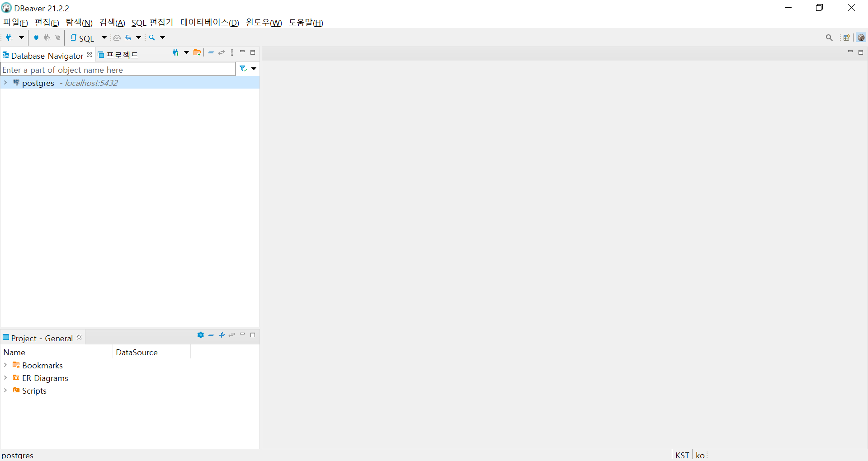Collapse all items in Project panel
The image size is (868, 461).
(x=211, y=335)
